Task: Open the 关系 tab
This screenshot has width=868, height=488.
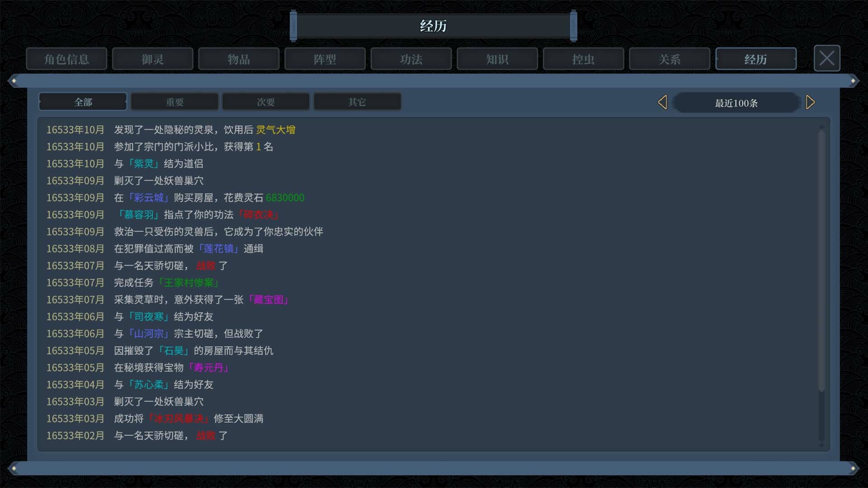Action: tap(670, 59)
